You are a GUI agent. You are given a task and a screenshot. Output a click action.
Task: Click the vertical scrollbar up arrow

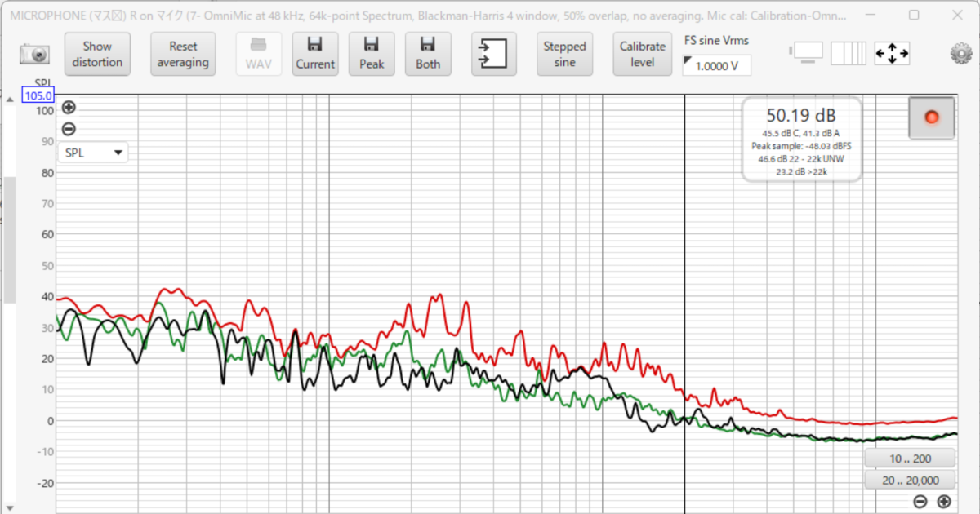tap(10, 100)
